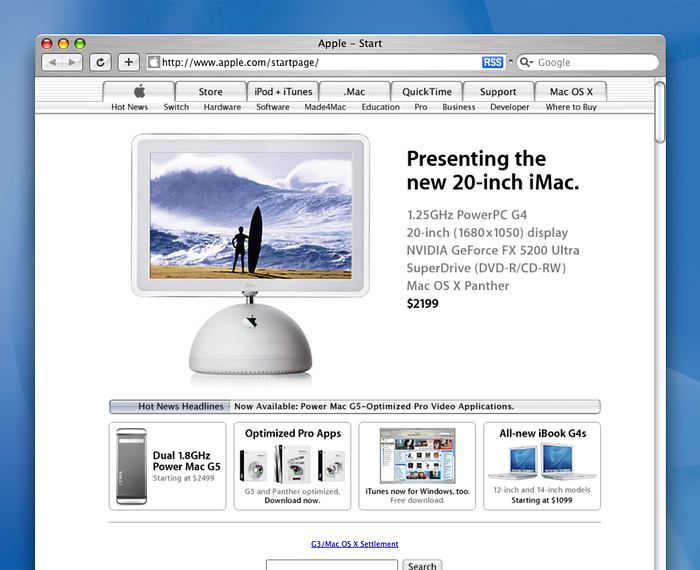Image resolution: width=700 pixels, height=570 pixels.
Task: Click the G3/Mac OS X Settlement link
Action: click(x=354, y=544)
